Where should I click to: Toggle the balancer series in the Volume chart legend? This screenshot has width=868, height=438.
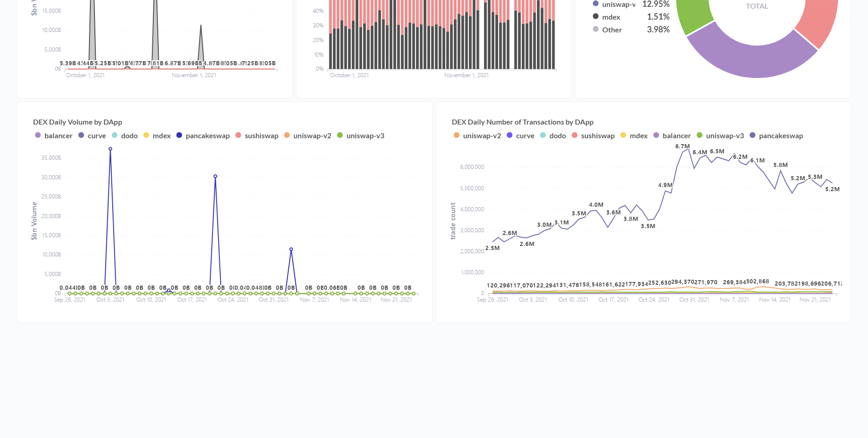38,136
